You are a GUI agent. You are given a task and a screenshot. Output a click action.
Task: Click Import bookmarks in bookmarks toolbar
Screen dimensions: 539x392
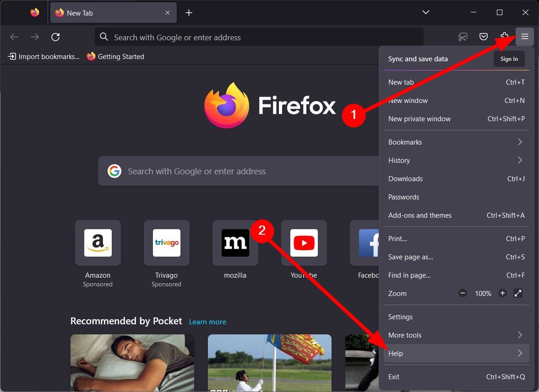44,56
